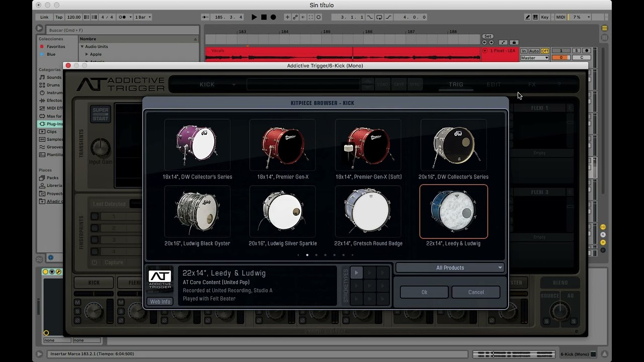This screenshot has width=644, height=362.
Task: Click the Super Start button
Action: coord(101,114)
